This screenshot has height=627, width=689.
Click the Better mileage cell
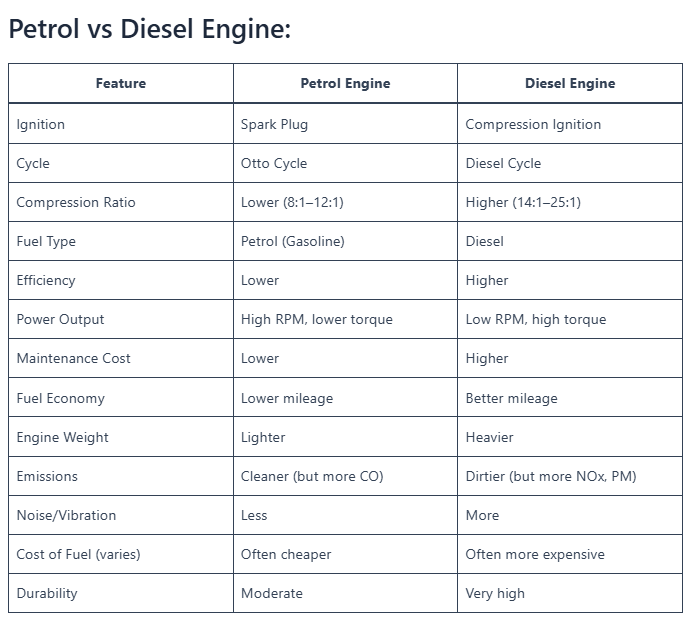coord(570,398)
